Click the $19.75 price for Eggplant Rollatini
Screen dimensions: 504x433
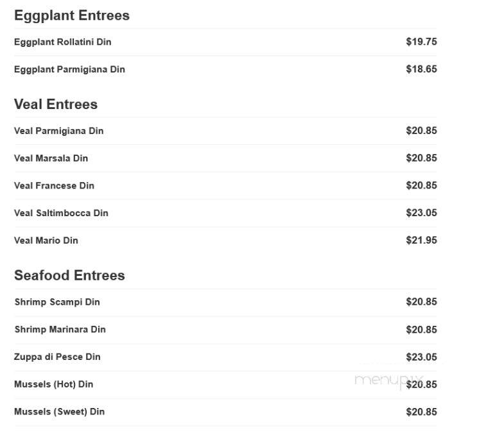tap(421, 42)
